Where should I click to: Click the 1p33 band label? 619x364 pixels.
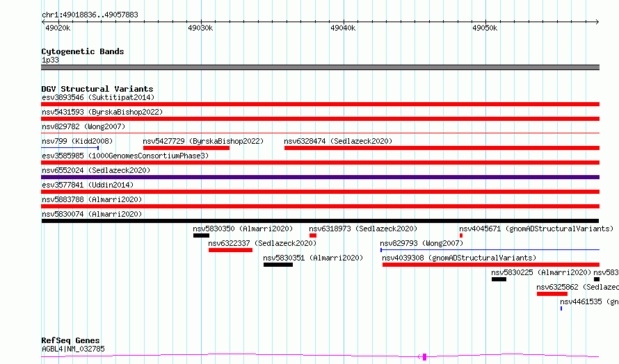50,60
